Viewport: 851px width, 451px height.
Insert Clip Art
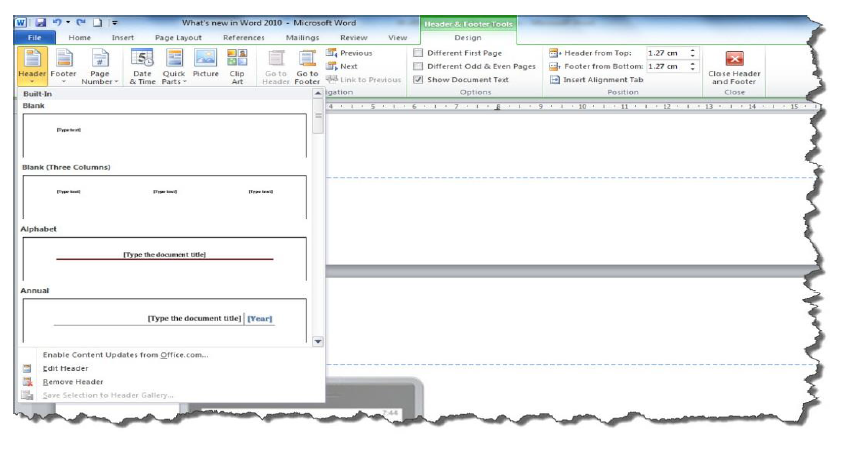[237, 66]
